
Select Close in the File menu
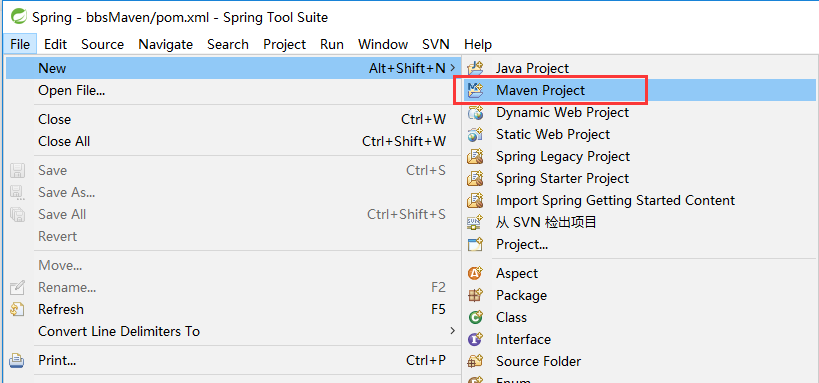point(233,119)
